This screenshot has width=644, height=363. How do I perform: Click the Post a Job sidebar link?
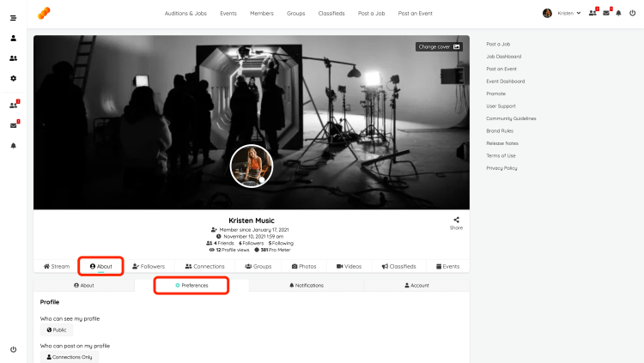point(498,44)
